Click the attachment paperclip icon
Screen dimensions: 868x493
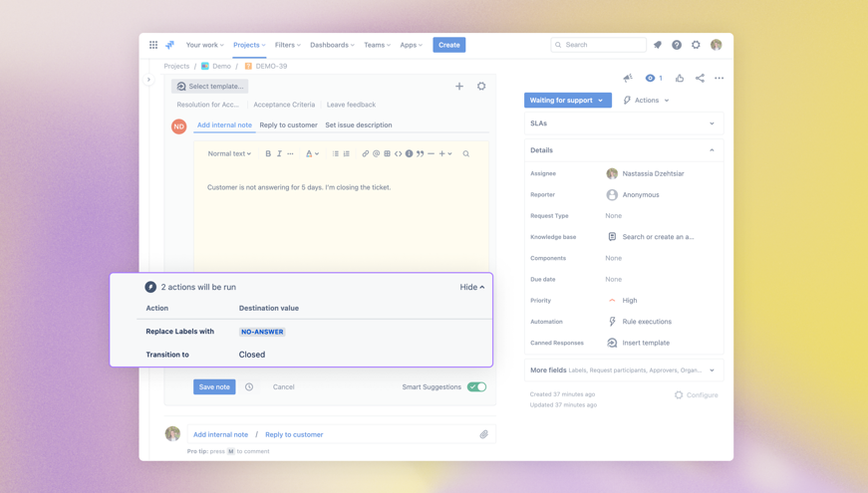(x=483, y=434)
